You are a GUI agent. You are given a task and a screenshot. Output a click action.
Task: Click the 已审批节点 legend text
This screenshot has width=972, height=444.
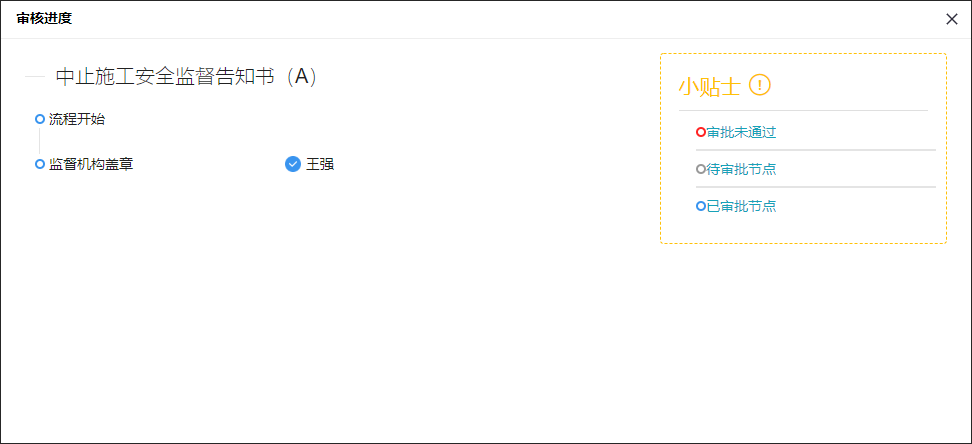coord(741,206)
